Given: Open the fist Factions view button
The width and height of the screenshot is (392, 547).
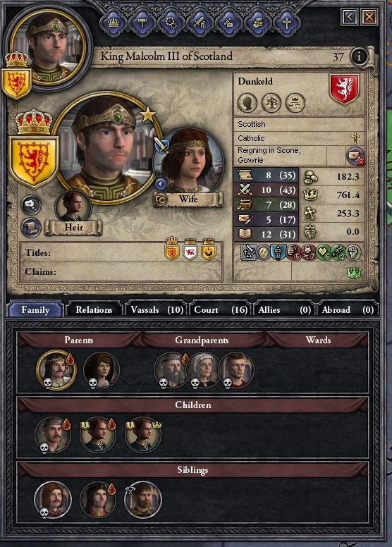Looking at the screenshot, I should coord(257,23).
